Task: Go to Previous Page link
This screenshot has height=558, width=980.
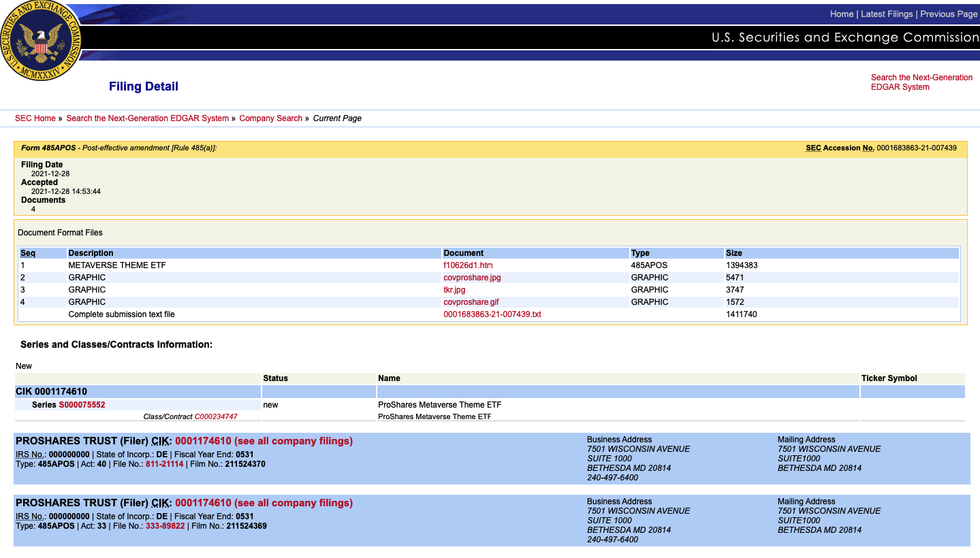Action: click(x=949, y=14)
